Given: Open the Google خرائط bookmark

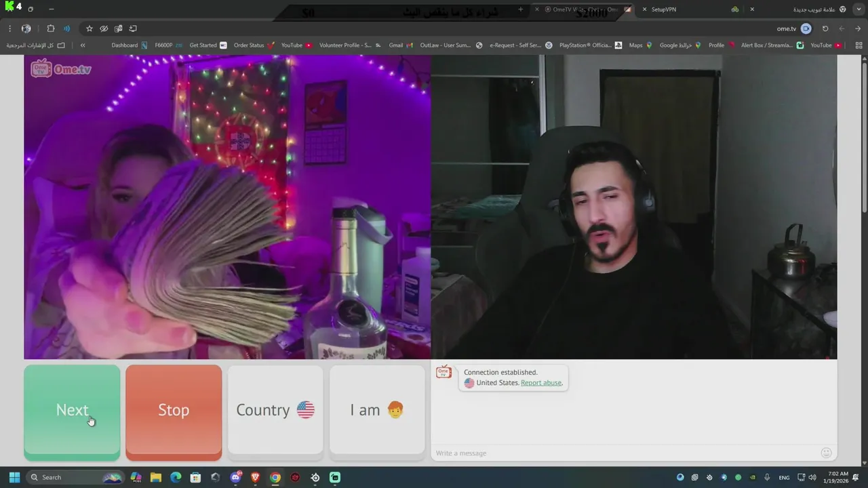Looking at the screenshot, I should click(680, 45).
